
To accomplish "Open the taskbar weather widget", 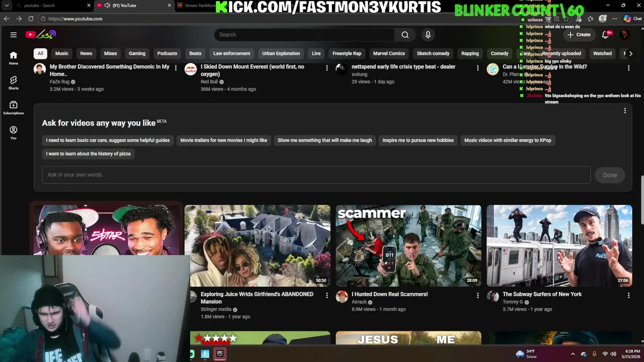I will point(527,354).
